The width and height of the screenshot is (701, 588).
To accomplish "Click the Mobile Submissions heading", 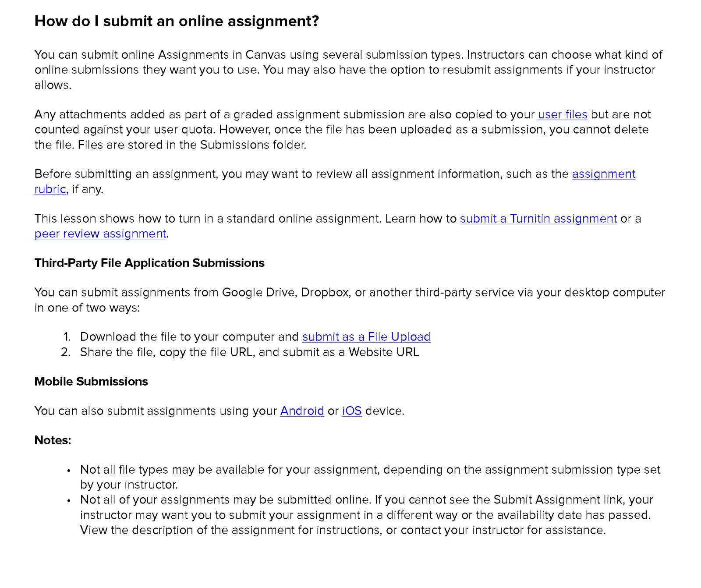I will tap(91, 381).
